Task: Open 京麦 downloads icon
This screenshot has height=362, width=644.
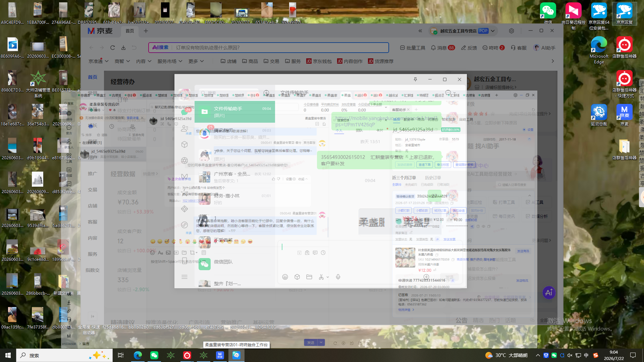Action: click(123, 48)
